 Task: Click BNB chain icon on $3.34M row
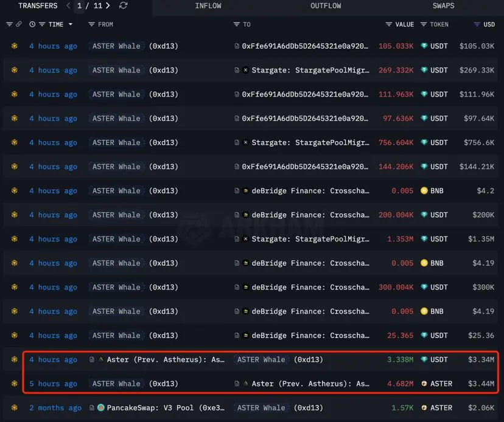tap(15, 359)
